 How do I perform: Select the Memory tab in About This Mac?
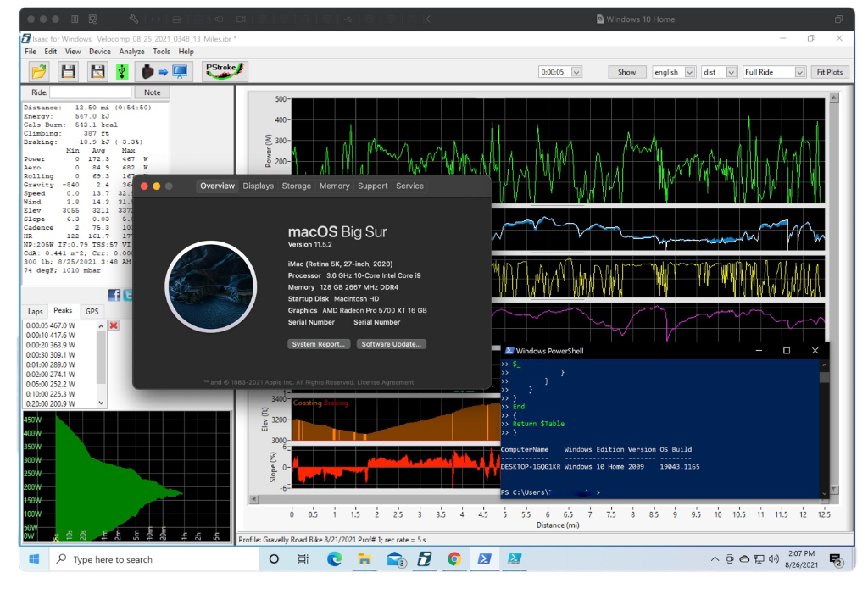pyautogui.click(x=334, y=186)
